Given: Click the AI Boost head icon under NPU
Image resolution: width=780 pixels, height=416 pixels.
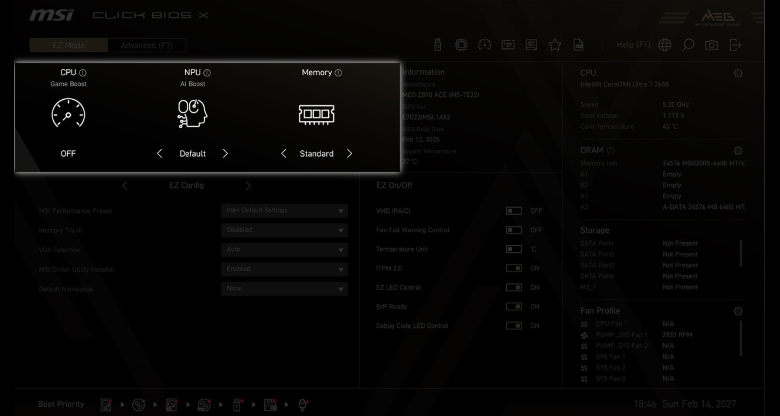Looking at the screenshot, I should click(193, 113).
